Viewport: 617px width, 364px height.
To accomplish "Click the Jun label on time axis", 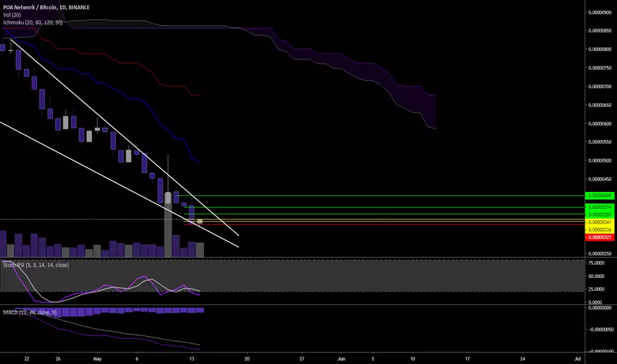I will (x=341, y=359).
